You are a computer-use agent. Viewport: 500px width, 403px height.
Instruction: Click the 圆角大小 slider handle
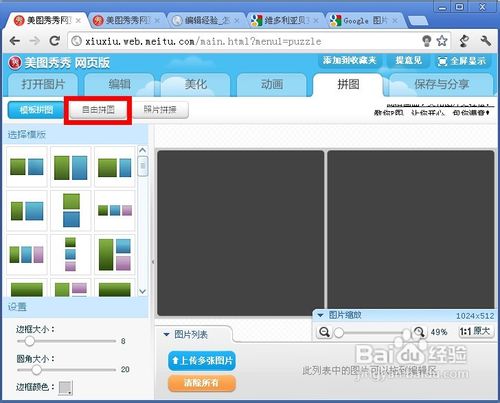36,369
